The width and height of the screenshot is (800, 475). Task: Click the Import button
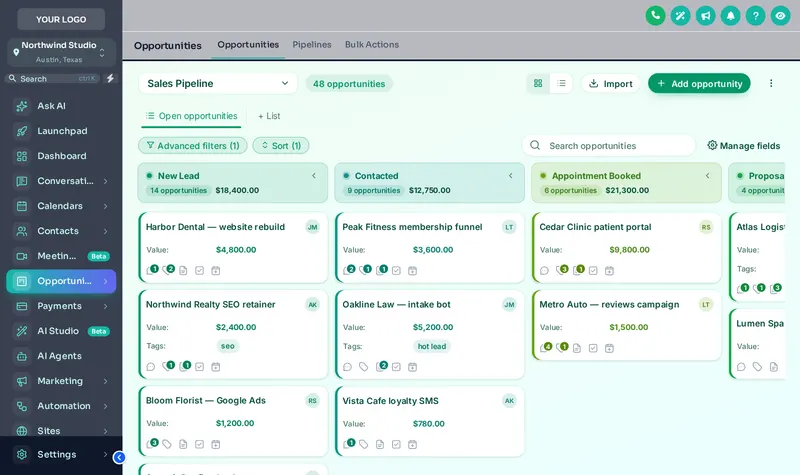[611, 83]
